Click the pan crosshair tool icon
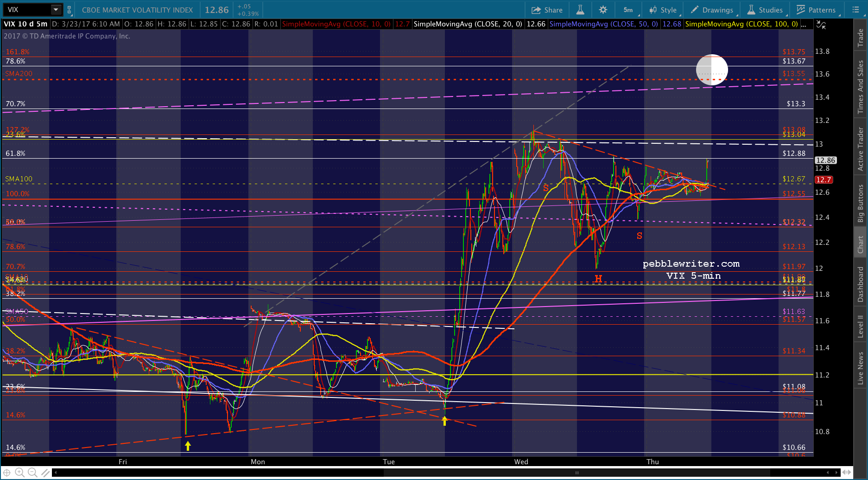 coord(6,473)
